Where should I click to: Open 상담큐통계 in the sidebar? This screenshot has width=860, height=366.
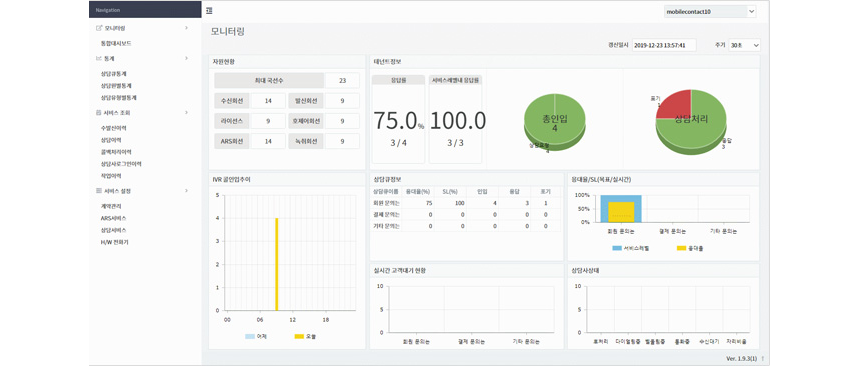tap(114, 74)
